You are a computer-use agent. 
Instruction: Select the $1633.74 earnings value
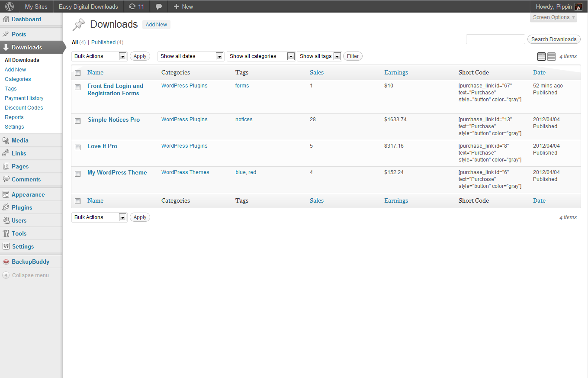[395, 120]
